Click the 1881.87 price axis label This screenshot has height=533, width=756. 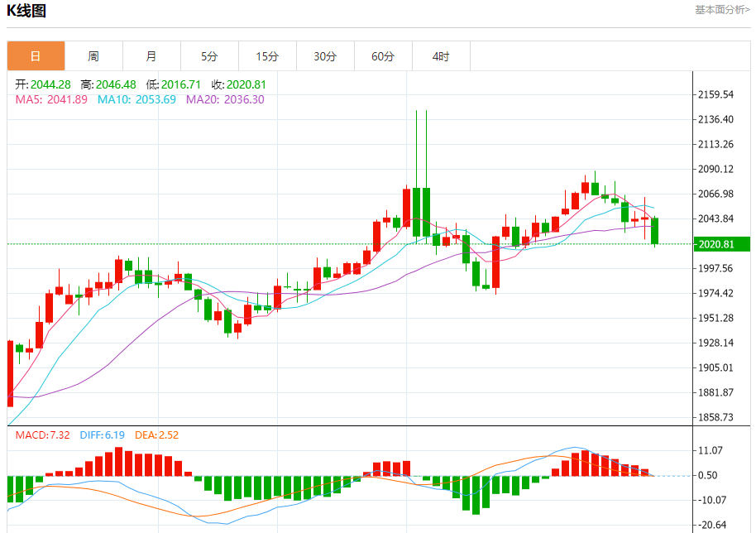716,392
